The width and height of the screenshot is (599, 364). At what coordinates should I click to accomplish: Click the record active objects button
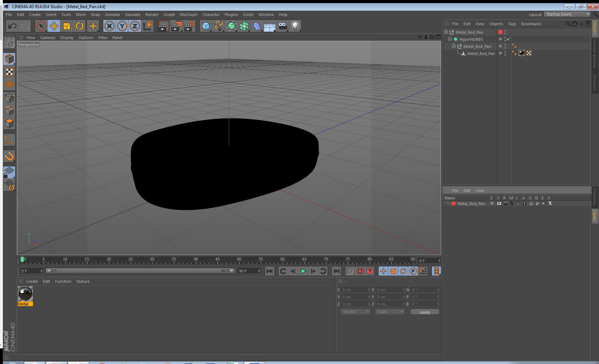[x=350, y=271]
